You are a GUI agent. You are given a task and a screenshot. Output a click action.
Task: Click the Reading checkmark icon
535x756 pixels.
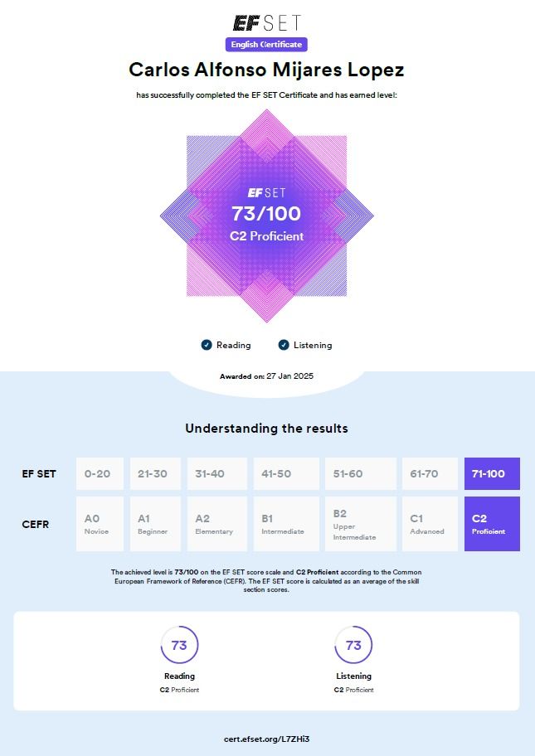click(x=207, y=345)
